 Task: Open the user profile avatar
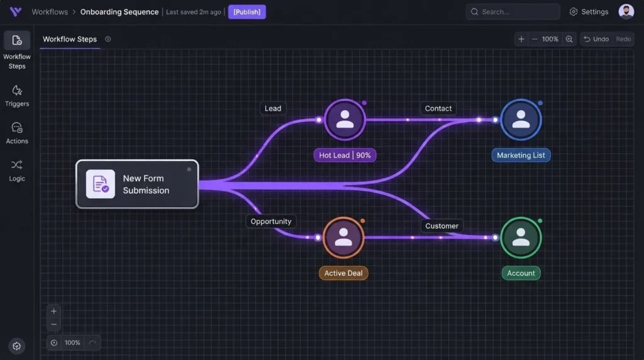(x=626, y=11)
